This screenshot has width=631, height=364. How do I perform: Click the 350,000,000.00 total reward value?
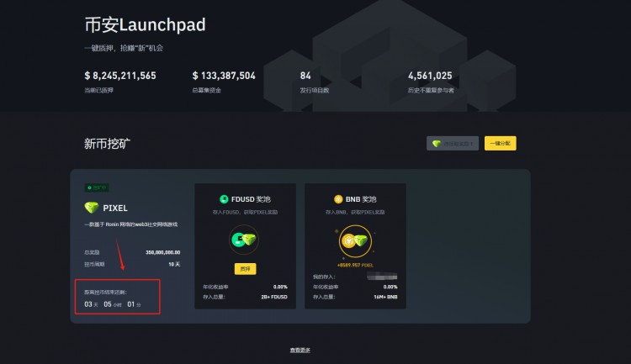162,252
